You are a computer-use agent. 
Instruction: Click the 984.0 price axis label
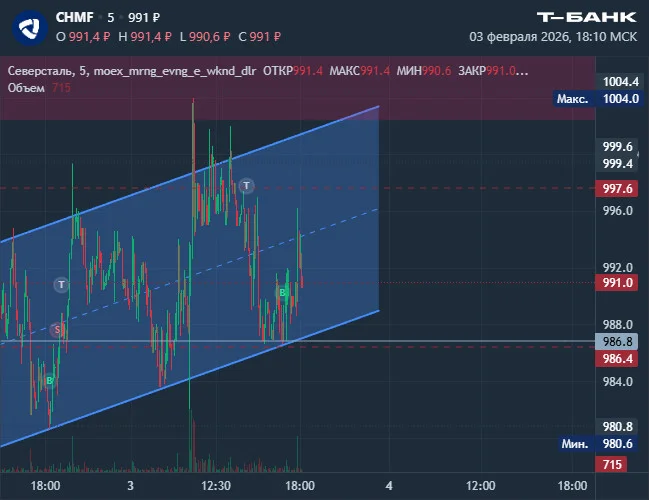[618, 381]
